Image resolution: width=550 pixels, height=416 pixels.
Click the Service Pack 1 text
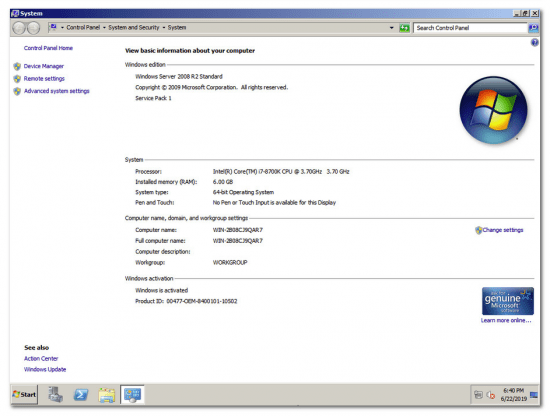point(153,98)
